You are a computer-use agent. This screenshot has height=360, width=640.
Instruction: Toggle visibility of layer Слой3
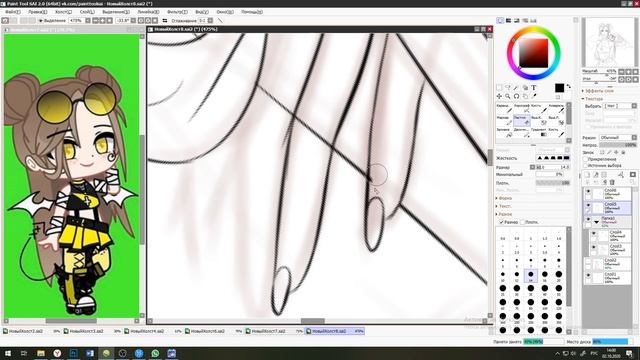[x=594, y=248]
